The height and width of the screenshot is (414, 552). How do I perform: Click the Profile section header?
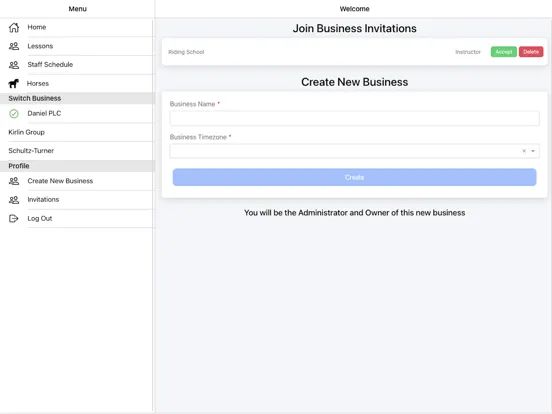click(x=77, y=166)
